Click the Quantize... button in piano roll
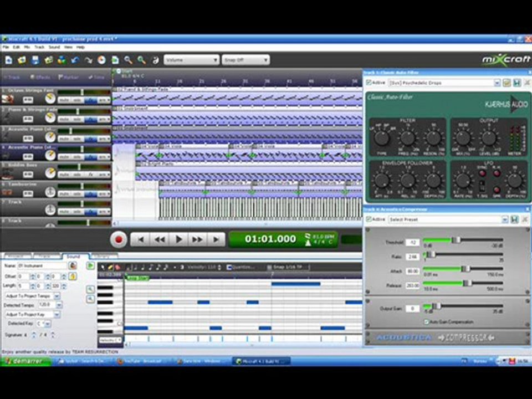The image size is (532, 399). [x=241, y=267]
